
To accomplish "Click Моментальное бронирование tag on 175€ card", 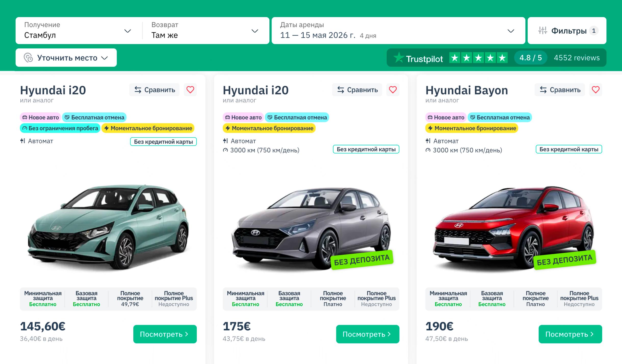I will [269, 128].
